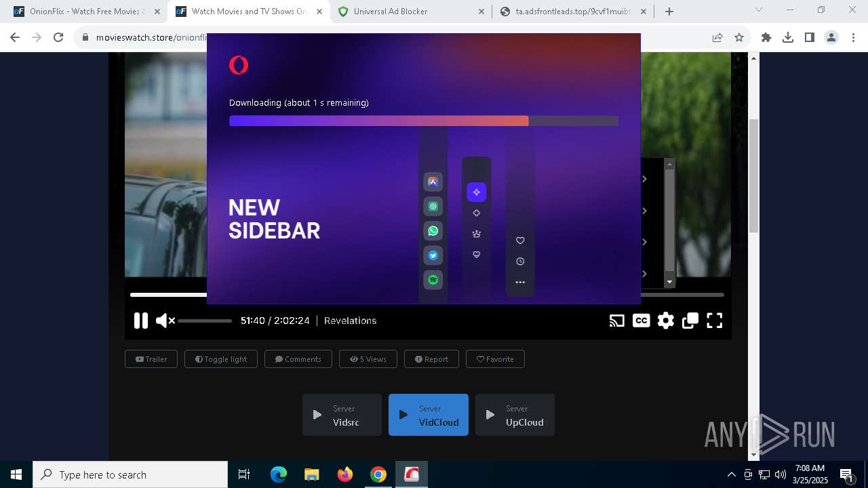Open Chrome profile menu

(831, 38)
